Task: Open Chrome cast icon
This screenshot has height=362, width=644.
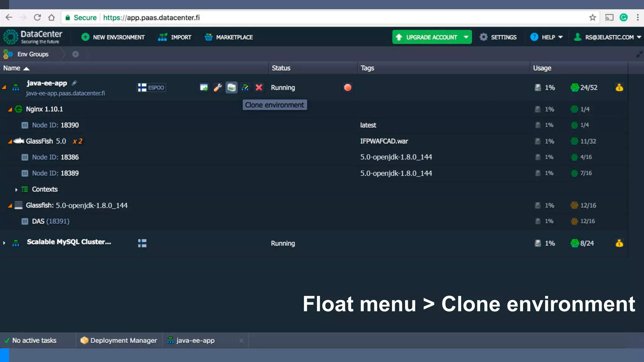Action: [x=609, y=18]
